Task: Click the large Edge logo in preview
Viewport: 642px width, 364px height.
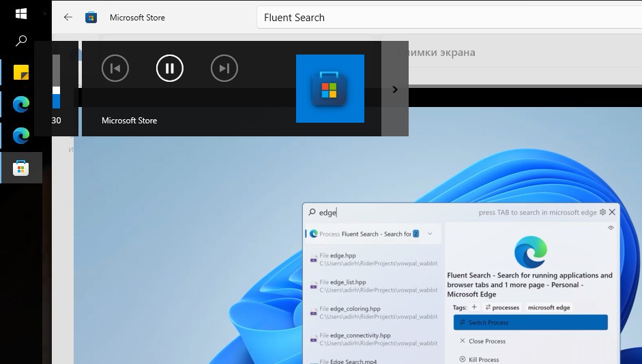Action: [531, 252]
